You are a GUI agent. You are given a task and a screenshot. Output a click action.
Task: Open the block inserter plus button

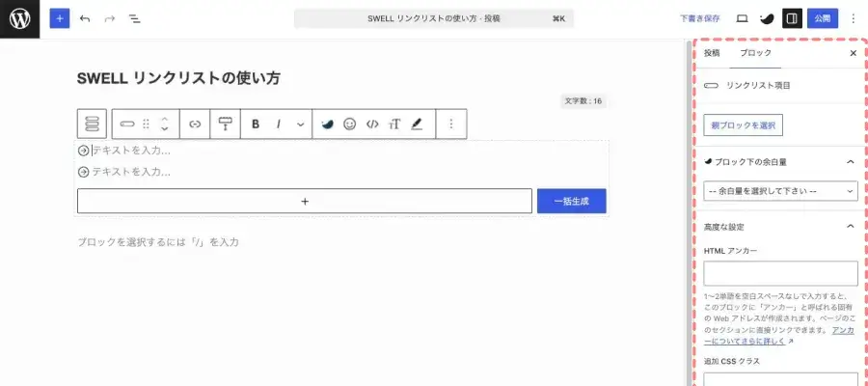60,19
